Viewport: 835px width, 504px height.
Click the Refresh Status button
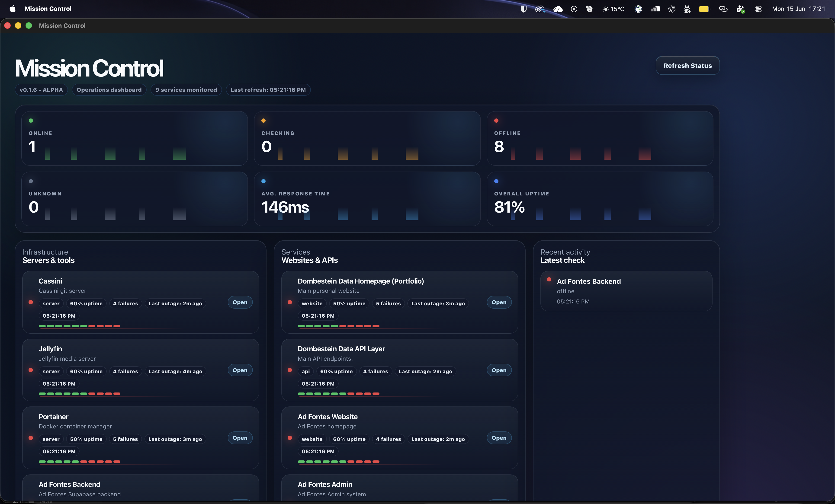click(687, 65)
